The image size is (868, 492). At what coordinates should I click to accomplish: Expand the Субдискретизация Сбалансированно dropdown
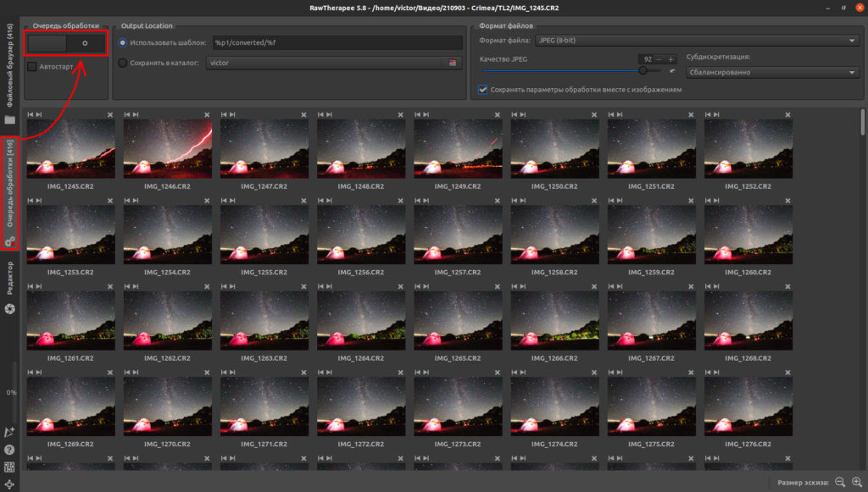(x=772, y=73)
